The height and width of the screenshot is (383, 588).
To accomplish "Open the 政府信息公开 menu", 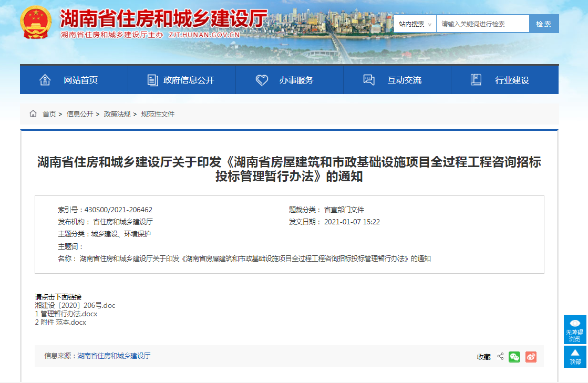I will click(181, 80).
